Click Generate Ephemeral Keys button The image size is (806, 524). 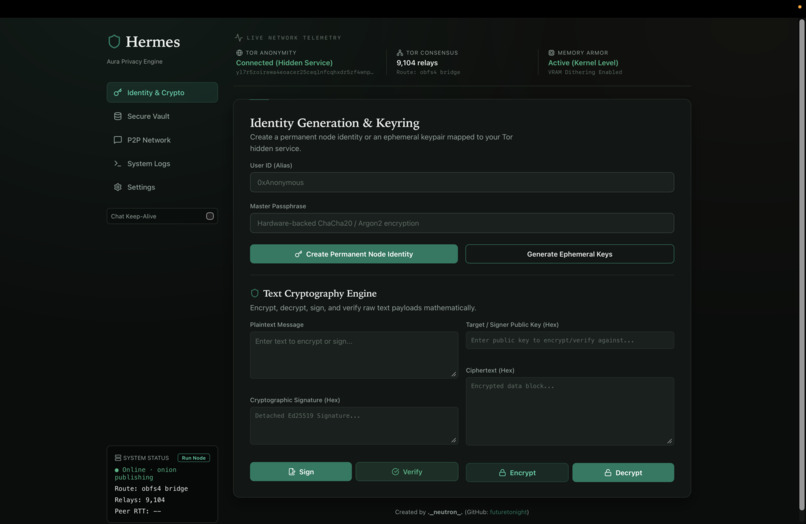click(570, 254)
